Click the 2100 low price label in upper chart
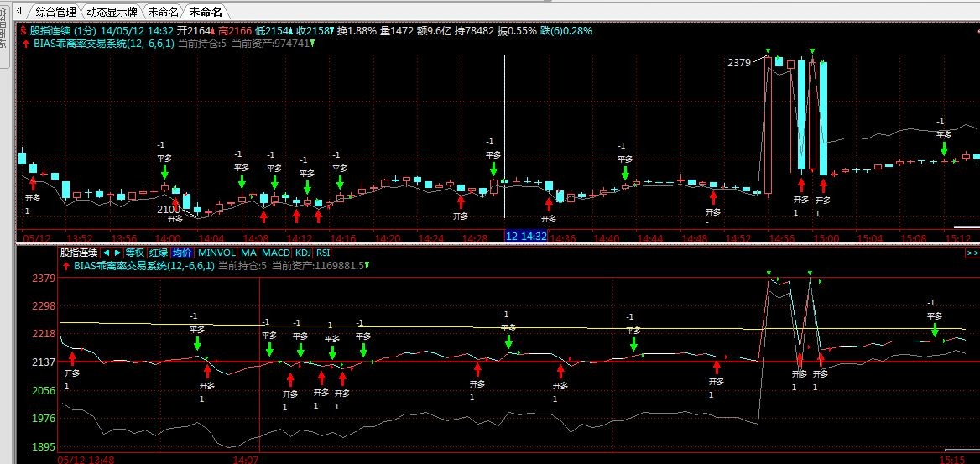 click(169, 208)
